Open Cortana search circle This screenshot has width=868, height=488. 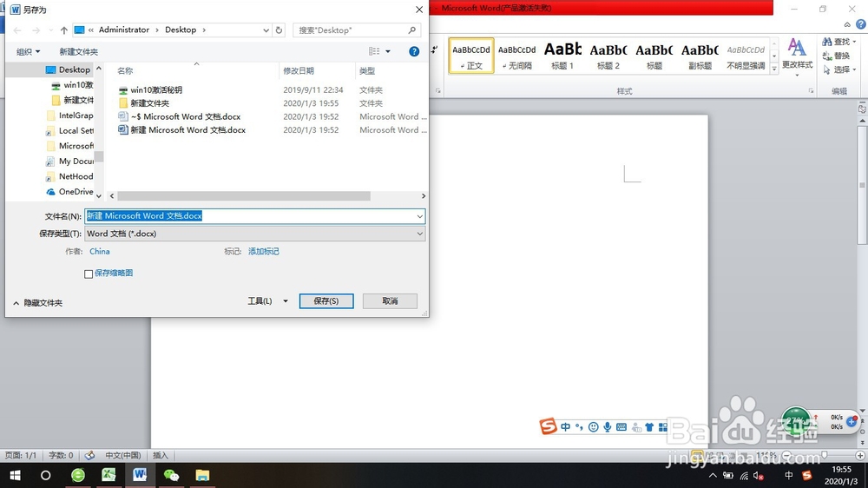point(45,475)
